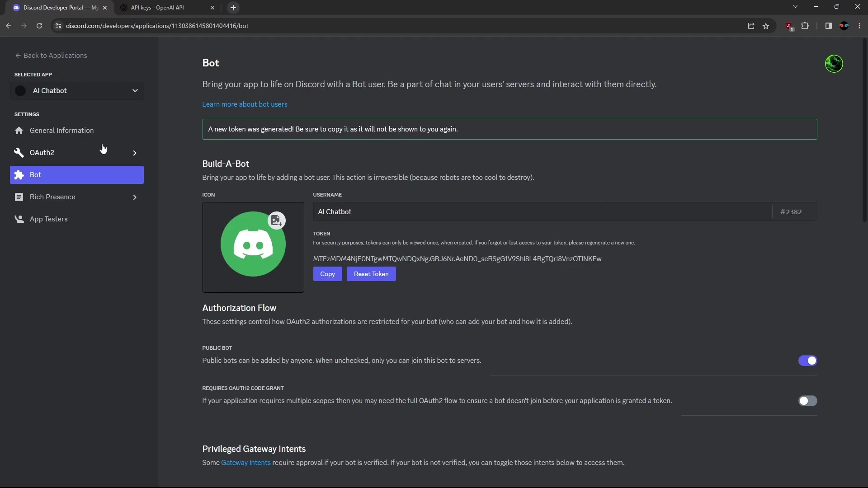Screen dimensions: 868x488
Task: Expand the Rich Presence submenu chevron
Action: [x=135, y=197]
